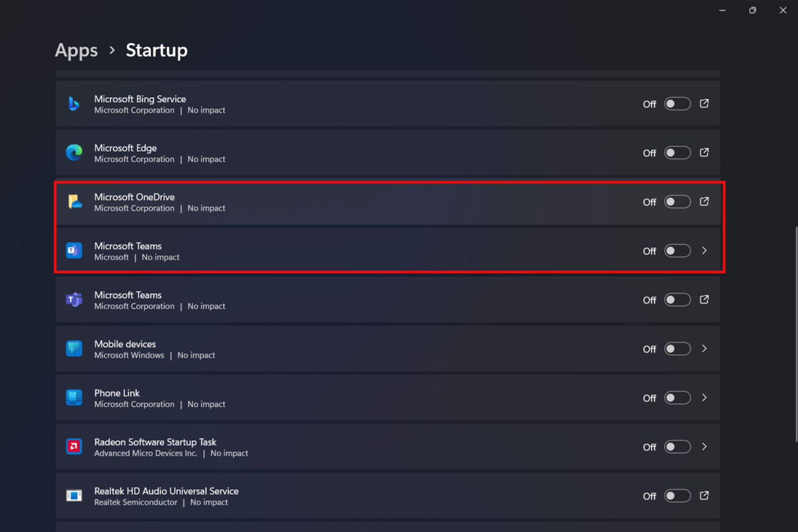This screenshot has width=798, height=532.
Task: Turn on Phone Link startup toggle
Action: pos(677,398)
